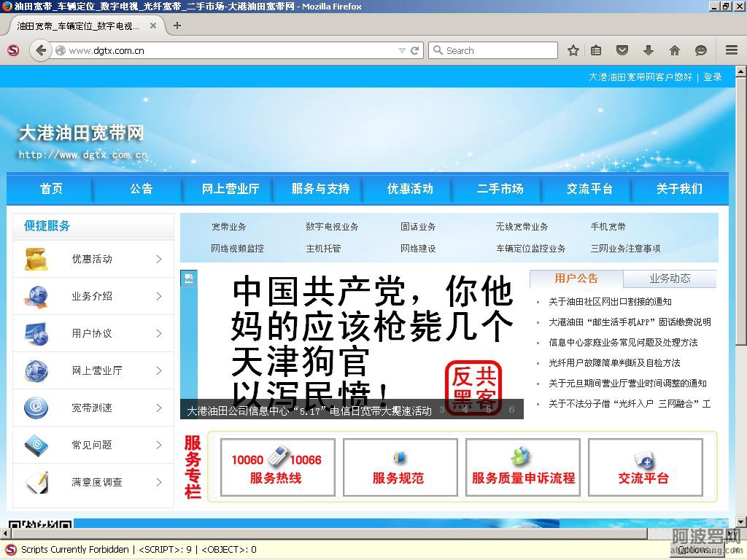The width and height of the screenshot is (747, 560).
Task: Click the vertical scrollbar down arrow
Action: click(740, 522)
